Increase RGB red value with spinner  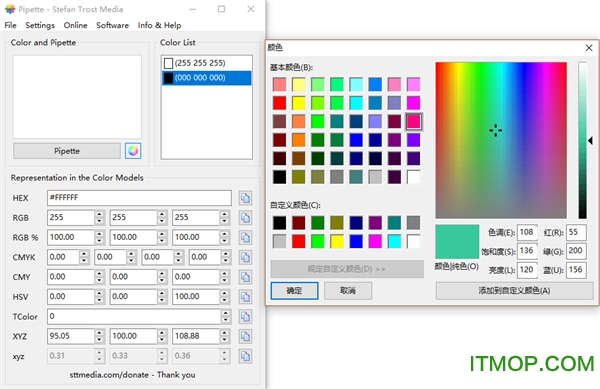coord(99,214)
